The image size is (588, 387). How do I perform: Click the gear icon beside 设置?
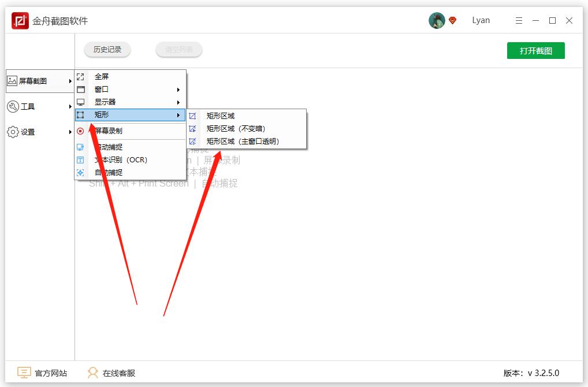click(13, 132)
